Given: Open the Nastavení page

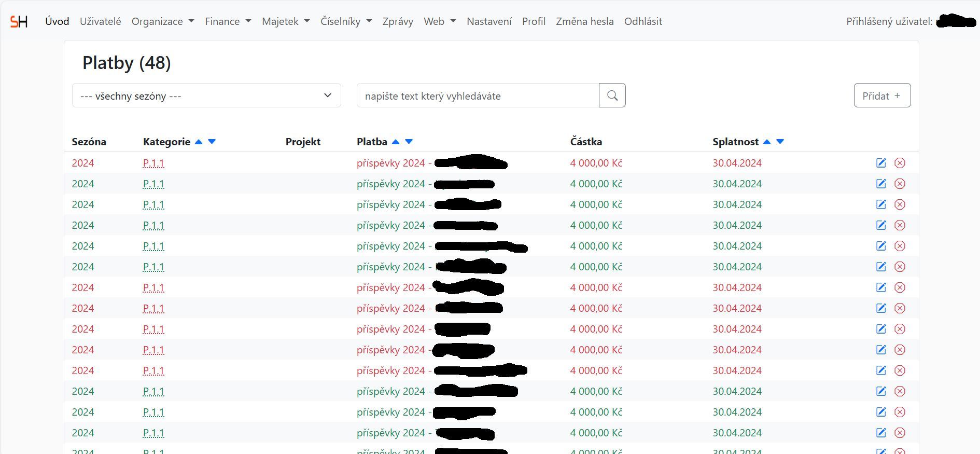Looking at the screenshot, I should pos(488,21).
